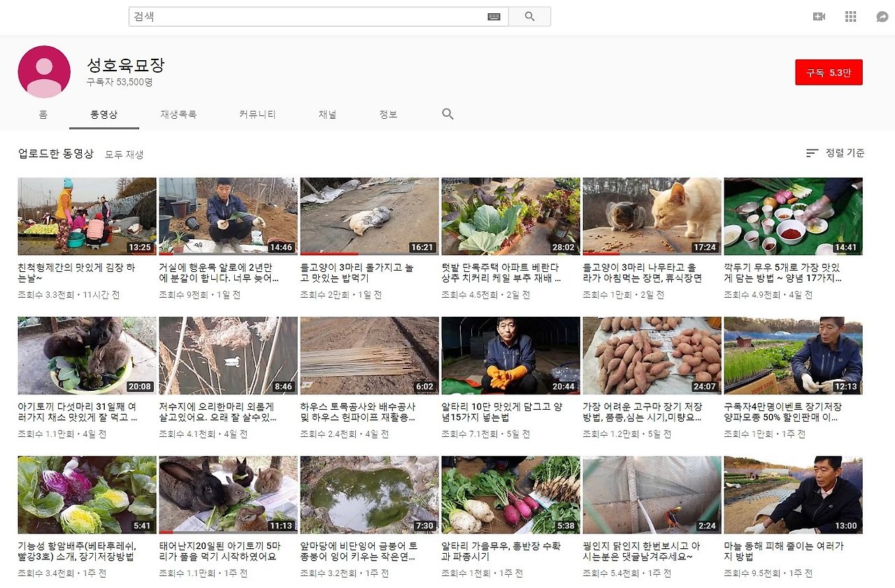The width and height of the screenshot is (895, 588).
Task: Click the 모두 재생 play all link
Action: (x=124, y=155)
